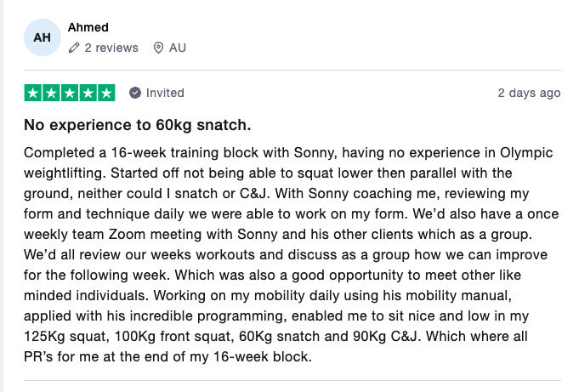Click the "2 days ago" timestamp
The width and height of the screenshot is (579, 392).
(529, 93)
